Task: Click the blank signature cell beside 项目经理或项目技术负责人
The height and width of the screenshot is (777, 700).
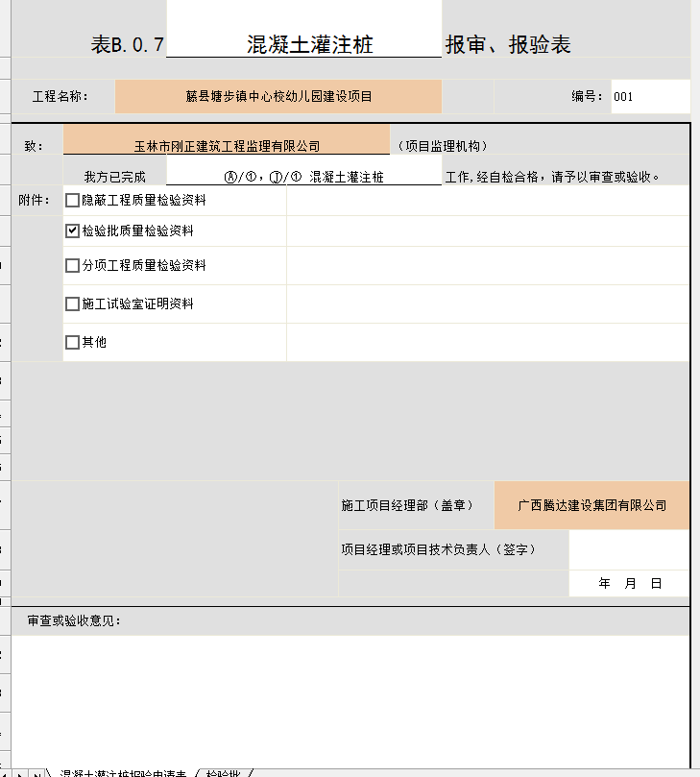Action: point(629,549)
